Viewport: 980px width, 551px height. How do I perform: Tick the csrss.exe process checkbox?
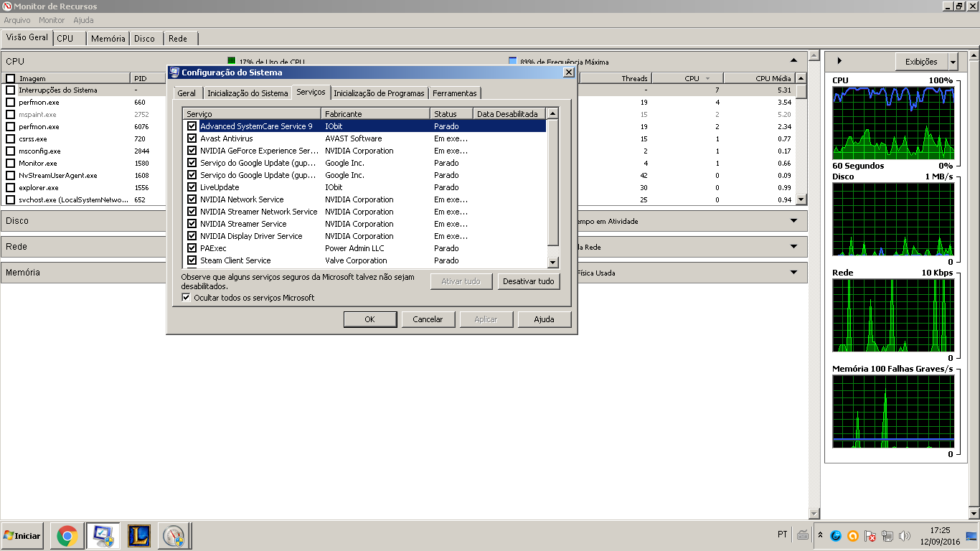(10, 138)
